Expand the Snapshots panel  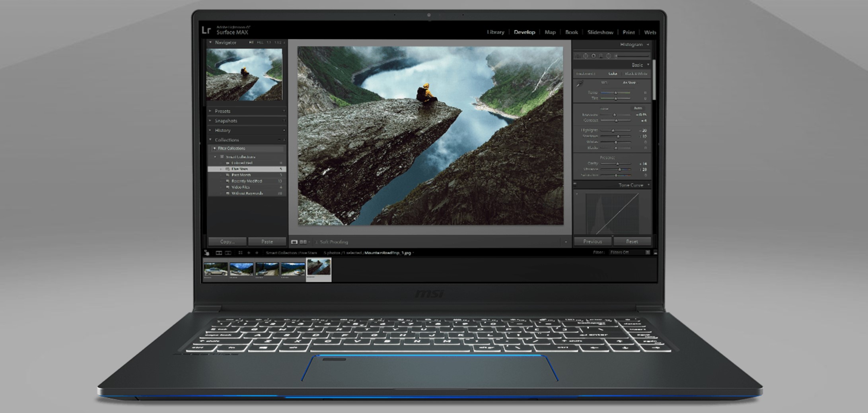210,120
